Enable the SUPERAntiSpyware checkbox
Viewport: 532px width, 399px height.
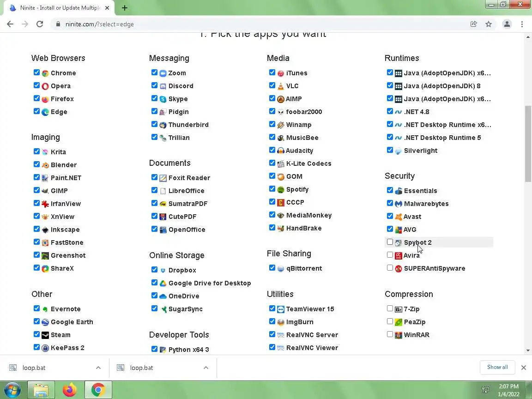click(x=390, y=268)
